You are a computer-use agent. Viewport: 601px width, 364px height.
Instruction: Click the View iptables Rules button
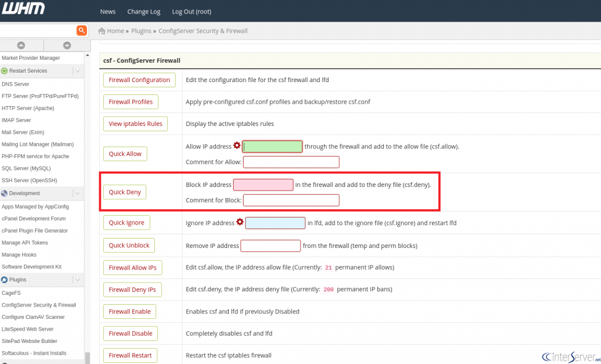click(x=136, y=124)
